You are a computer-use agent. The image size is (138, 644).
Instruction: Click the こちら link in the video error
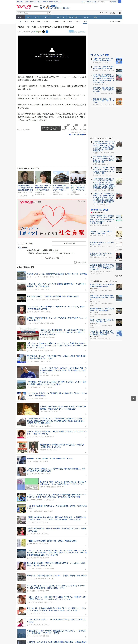point(55,57)
